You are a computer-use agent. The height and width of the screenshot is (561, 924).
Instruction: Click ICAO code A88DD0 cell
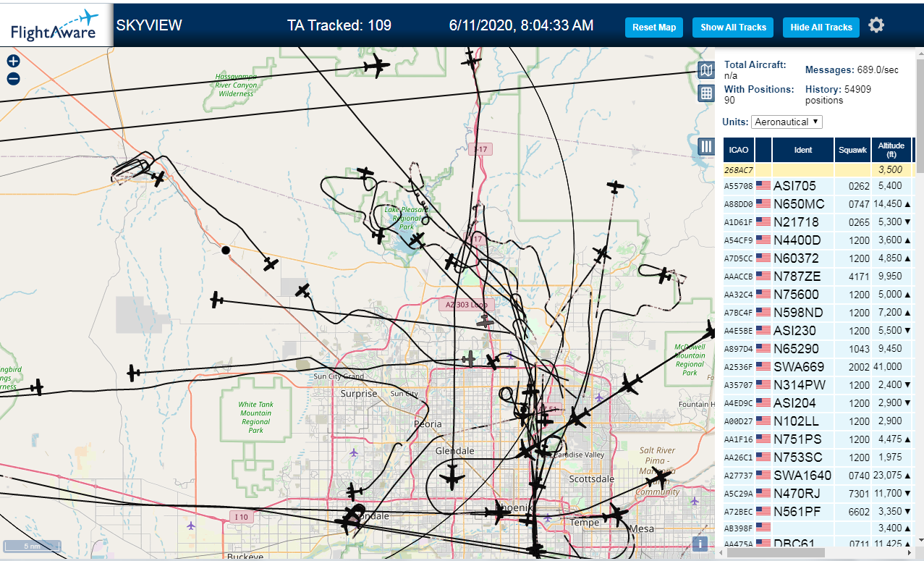[x=739, y=204]
